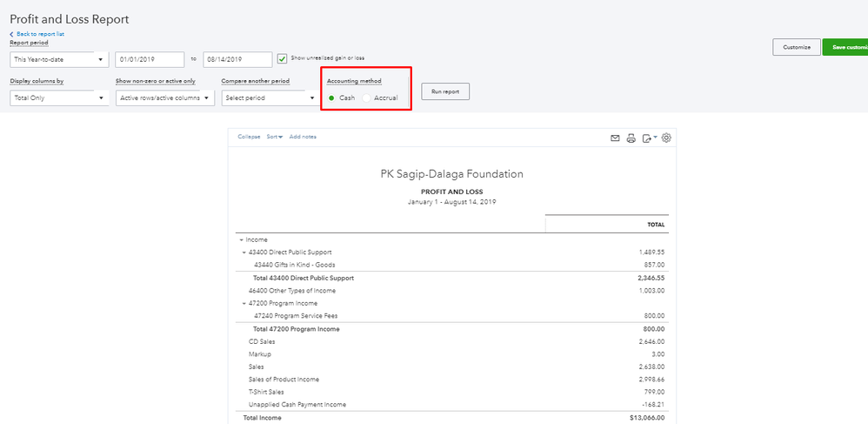The image size is (868, 424).
Task: Print the Profit and Loss report
Action: [631, 138]
